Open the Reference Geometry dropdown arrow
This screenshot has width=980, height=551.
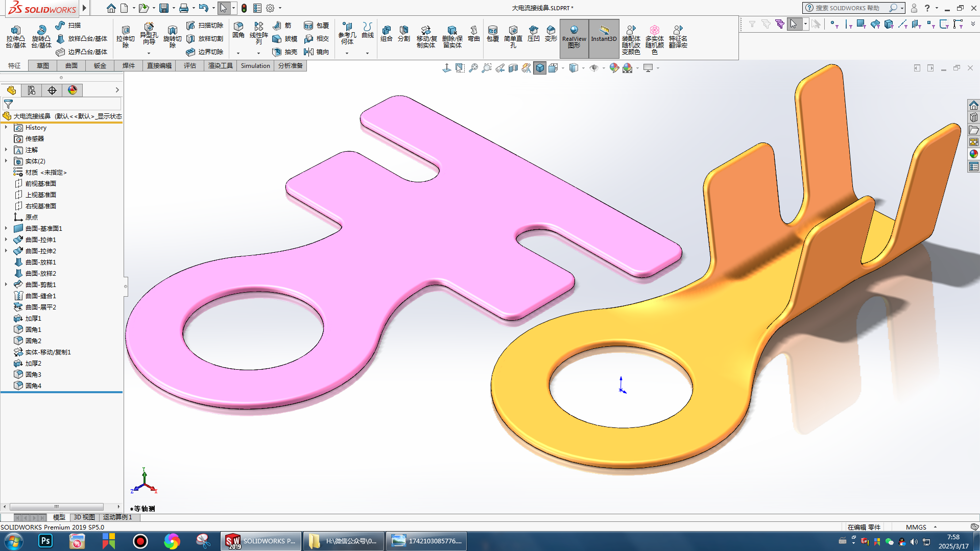[347, 53]
